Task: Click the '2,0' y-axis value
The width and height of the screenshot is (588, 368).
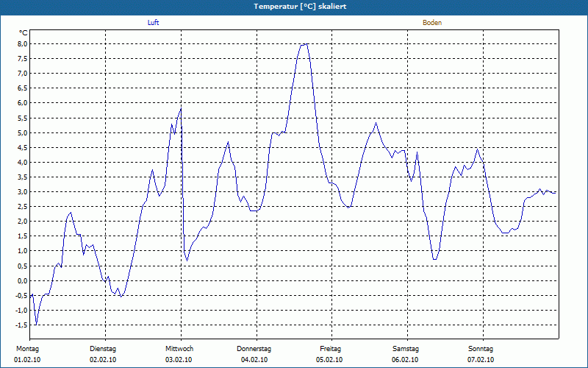Action: 23,222
